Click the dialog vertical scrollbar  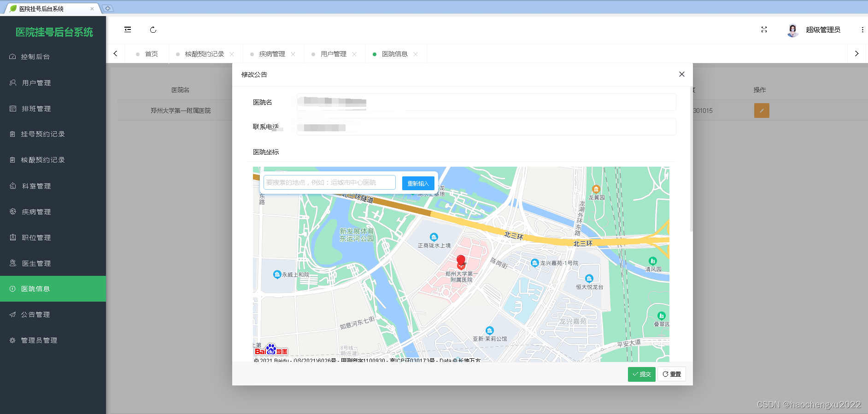(x=691, y=159)
